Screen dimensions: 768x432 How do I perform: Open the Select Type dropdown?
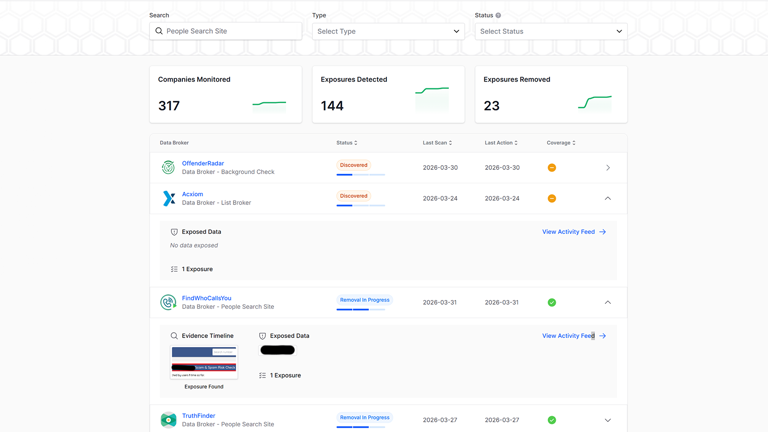[x=388, y=31]
